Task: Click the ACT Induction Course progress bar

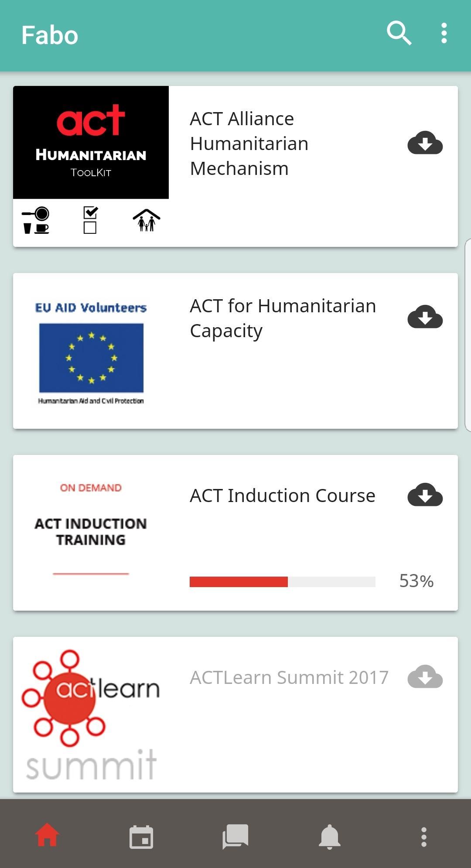Action: (283, 581)
